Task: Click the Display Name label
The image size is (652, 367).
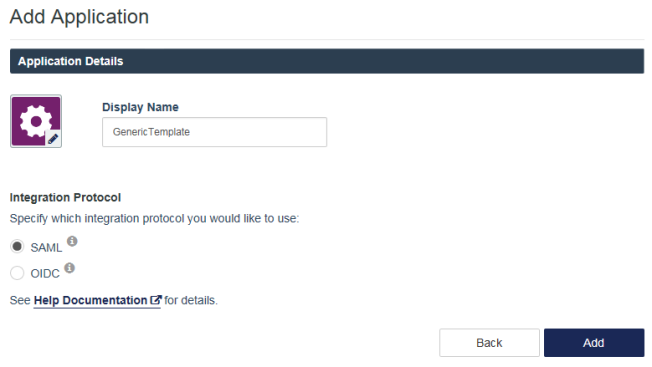Action: pyautogui.click(x=140, y=107)
